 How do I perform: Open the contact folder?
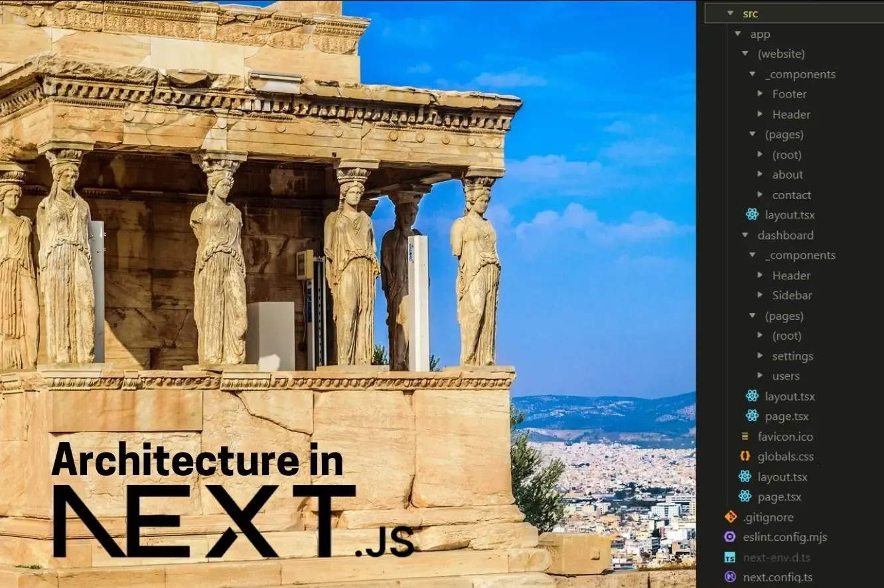coord(791,195)
